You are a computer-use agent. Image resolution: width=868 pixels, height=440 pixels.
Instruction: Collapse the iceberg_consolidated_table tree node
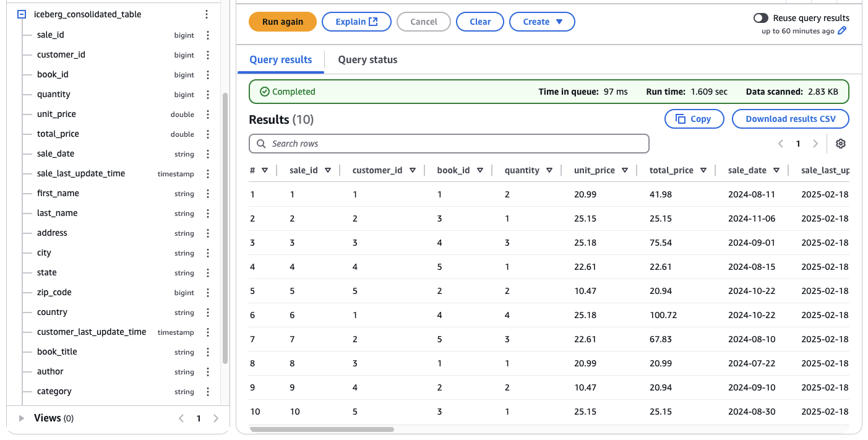22,14
